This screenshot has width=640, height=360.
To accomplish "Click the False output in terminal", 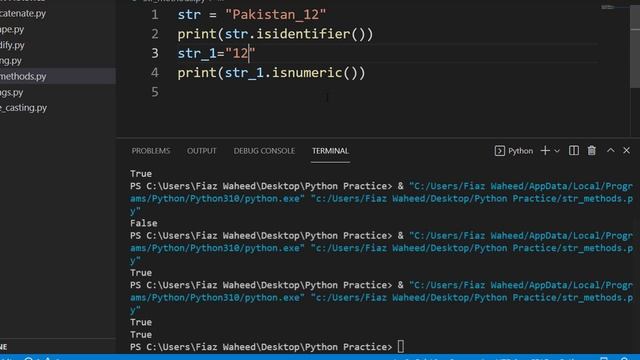I will 144,223.
